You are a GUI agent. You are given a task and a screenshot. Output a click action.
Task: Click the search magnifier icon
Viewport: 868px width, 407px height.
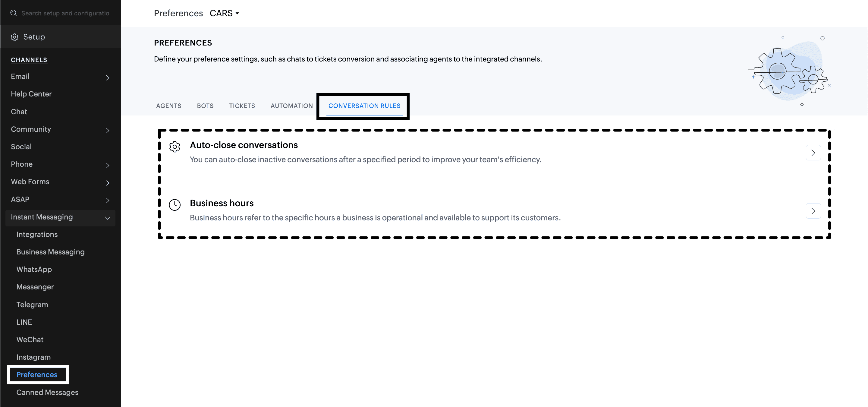pos(14,13)
